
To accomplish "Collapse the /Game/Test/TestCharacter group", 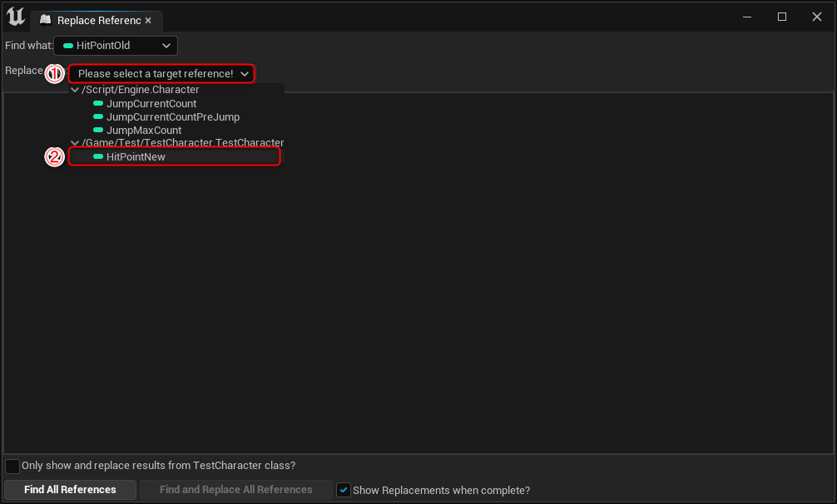I will click(x=75, y=143).
